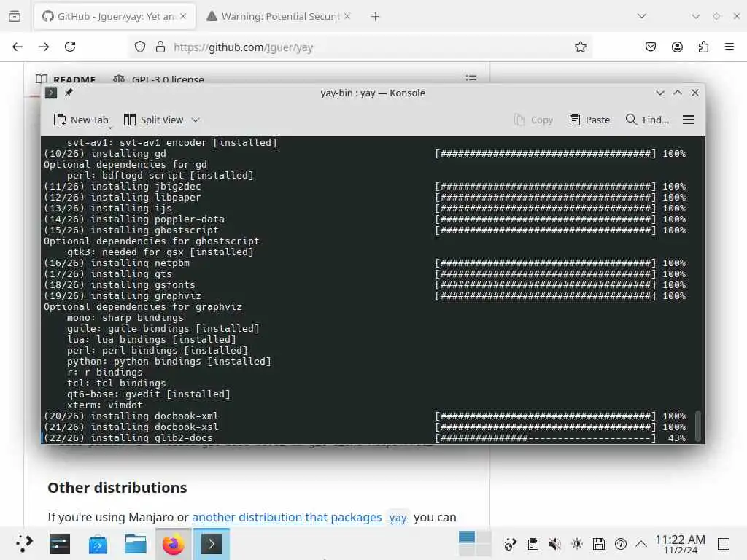
Task: Open the Firefox account icon
Action: [677, 47]
